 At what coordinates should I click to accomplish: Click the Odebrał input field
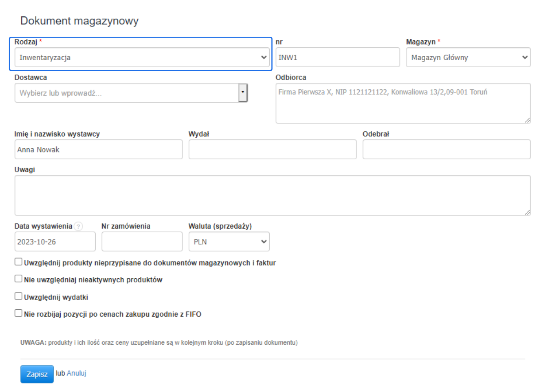coord(446,150)
